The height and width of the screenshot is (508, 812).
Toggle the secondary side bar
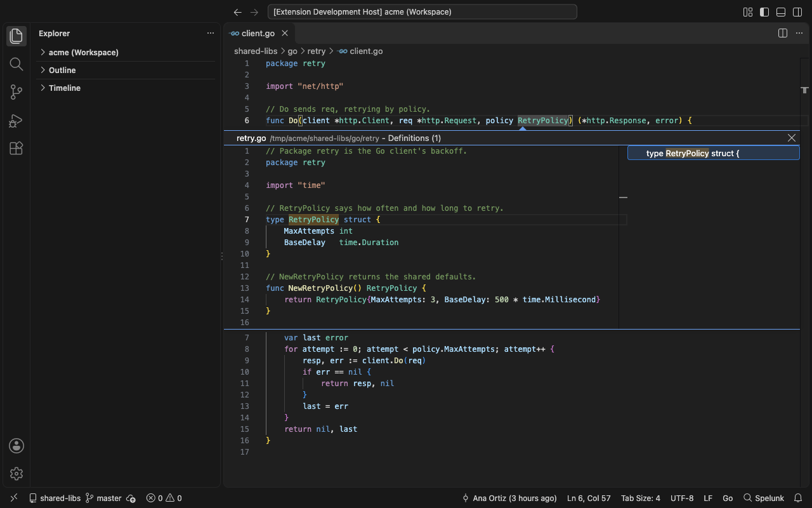coord(797,12)
